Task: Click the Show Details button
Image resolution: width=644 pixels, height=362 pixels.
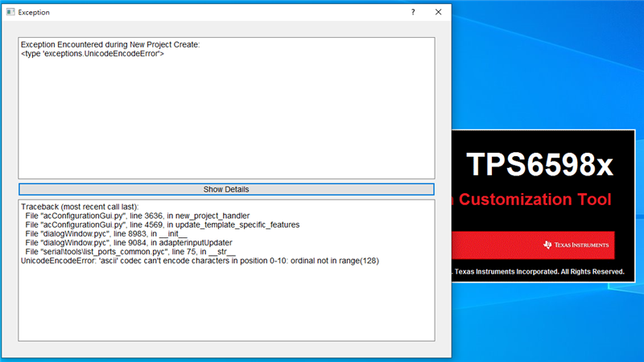Action: [x=226, y=189]
